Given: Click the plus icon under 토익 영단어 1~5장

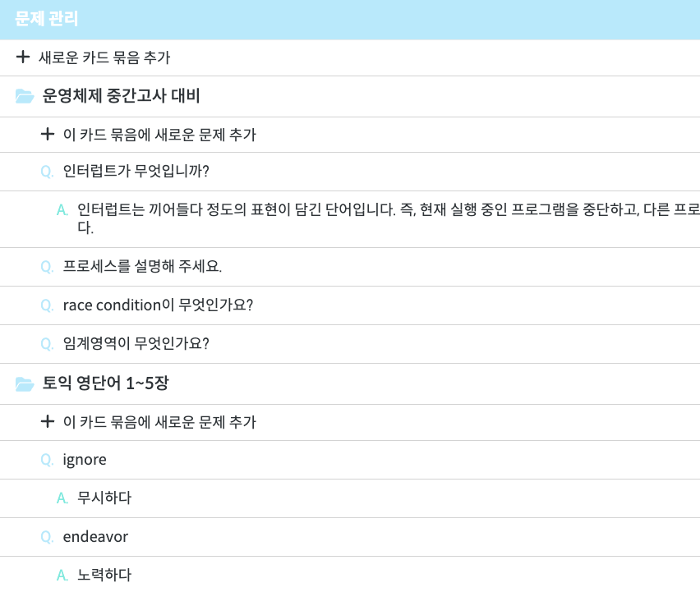Looking at the screenshot, I should pos(48,422).
